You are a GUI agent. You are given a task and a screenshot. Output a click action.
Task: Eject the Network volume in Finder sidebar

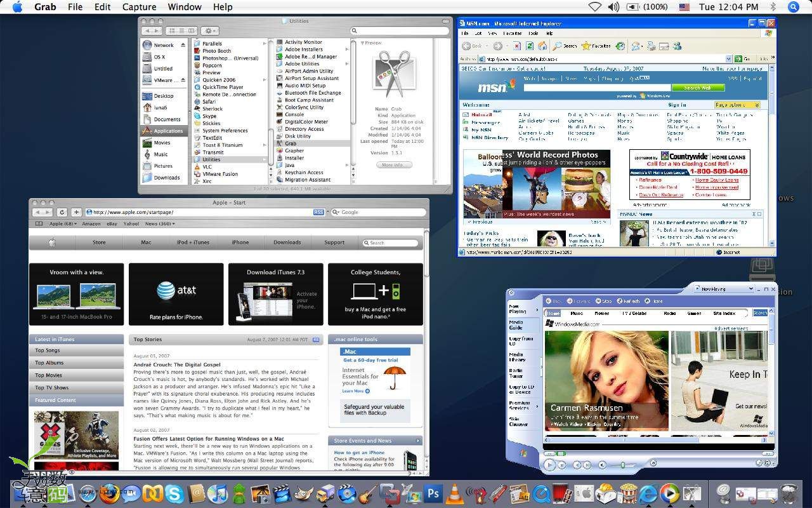pos(183,45)
